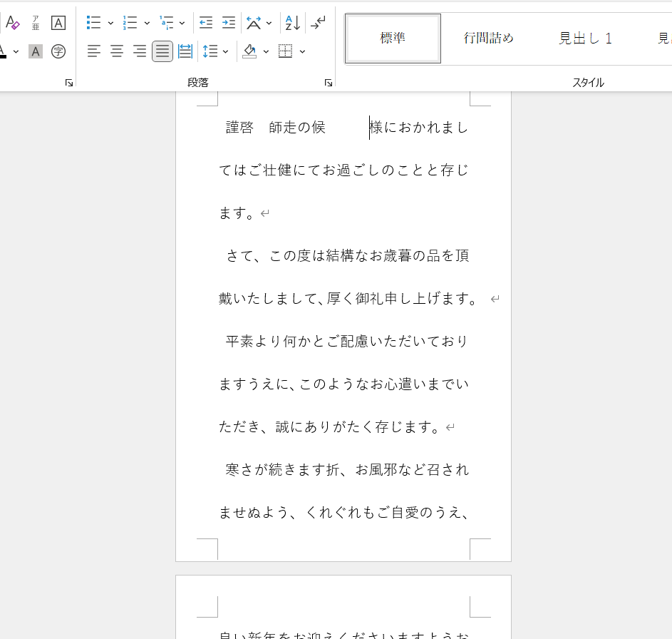Click the Asian layout expand icon
672x639 pixels.
(x=254, y=23)
